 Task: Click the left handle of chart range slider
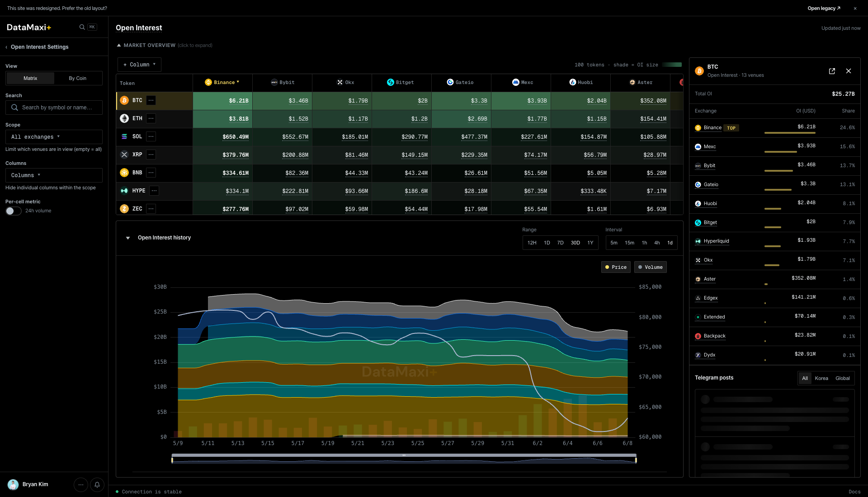click(172, 460)
